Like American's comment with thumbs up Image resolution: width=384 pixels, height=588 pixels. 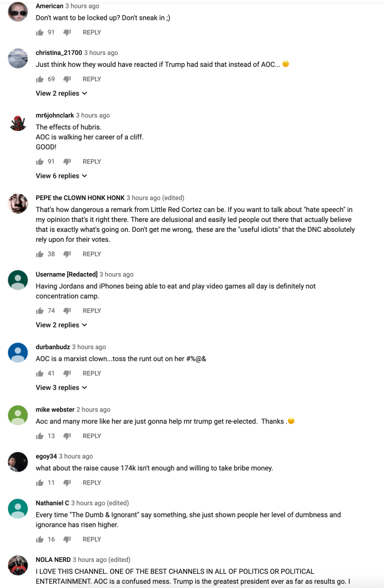[x=40, y=32]
